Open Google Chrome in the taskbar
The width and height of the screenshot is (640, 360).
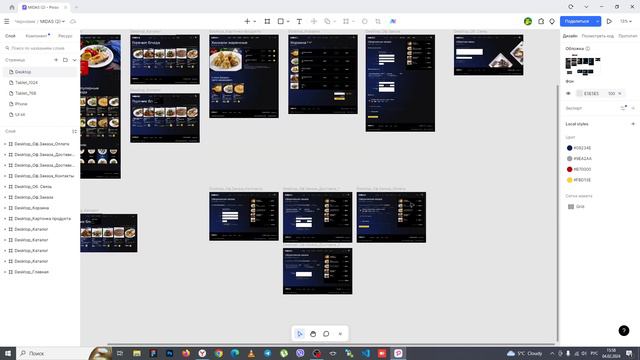[219, 353]
